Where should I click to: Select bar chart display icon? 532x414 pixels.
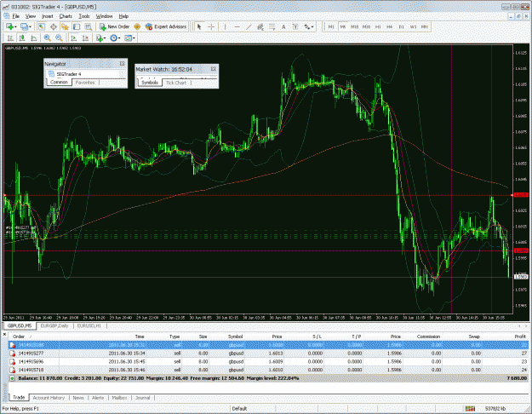coord(10,38)
